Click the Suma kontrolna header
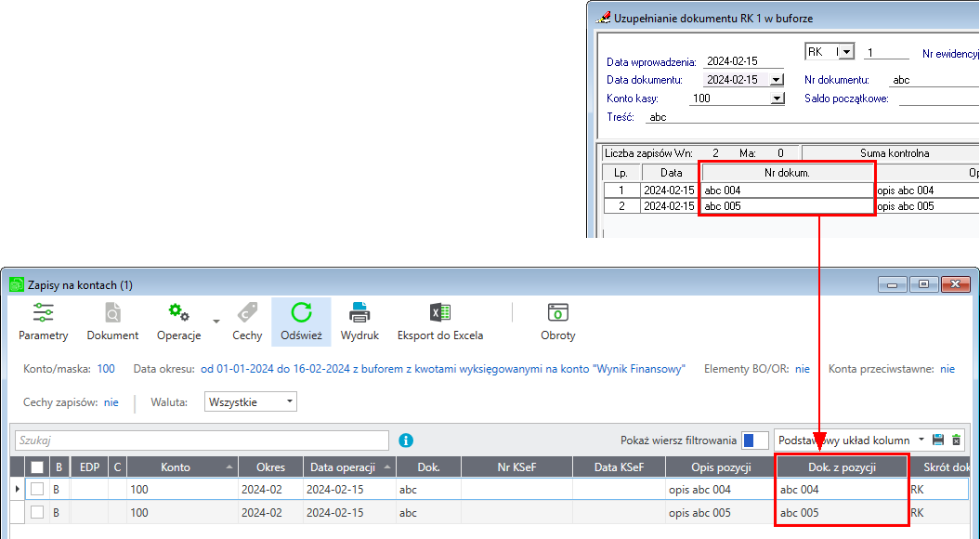Image resolution: width=980 pixels, height=539 pixels. coord(894,153)
